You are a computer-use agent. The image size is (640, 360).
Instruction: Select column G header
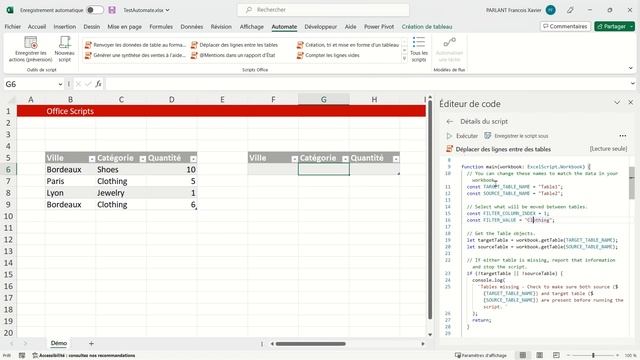point(323,100)
